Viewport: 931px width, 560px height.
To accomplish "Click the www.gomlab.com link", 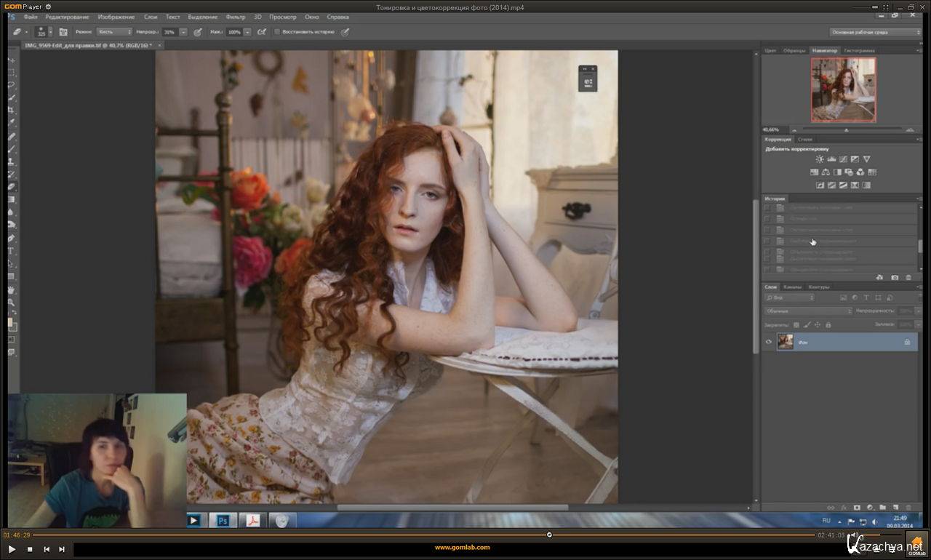I will tap(462, 548).
